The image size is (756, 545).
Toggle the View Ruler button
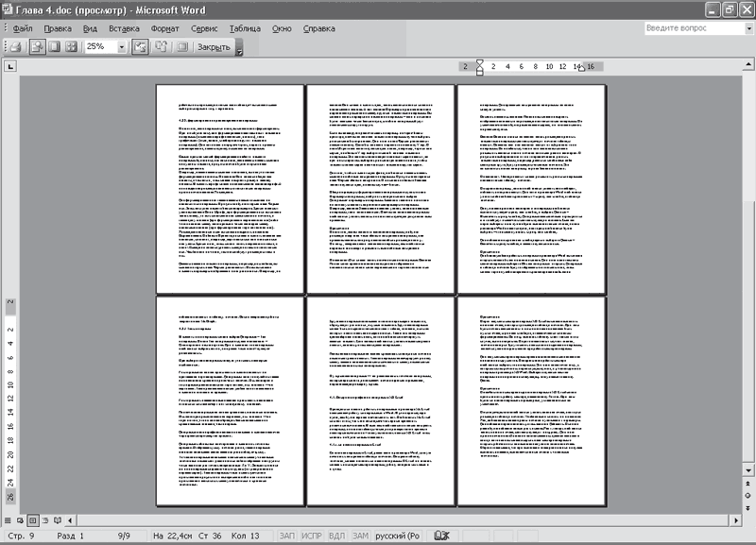tap(140, 46)
